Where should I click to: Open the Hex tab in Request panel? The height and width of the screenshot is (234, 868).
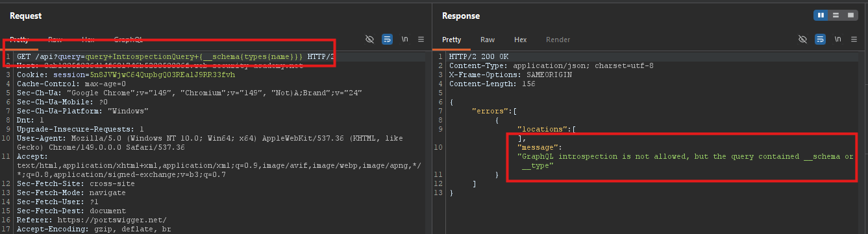88,40
